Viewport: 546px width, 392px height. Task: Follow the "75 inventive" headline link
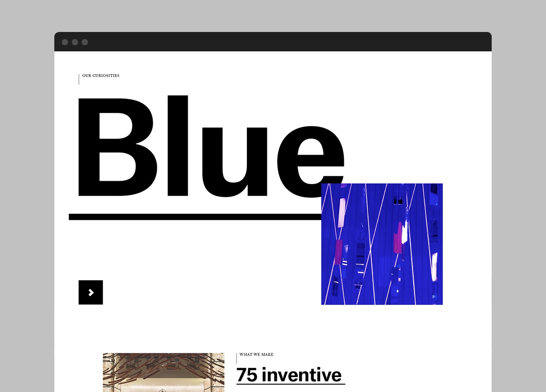point(289,375)
